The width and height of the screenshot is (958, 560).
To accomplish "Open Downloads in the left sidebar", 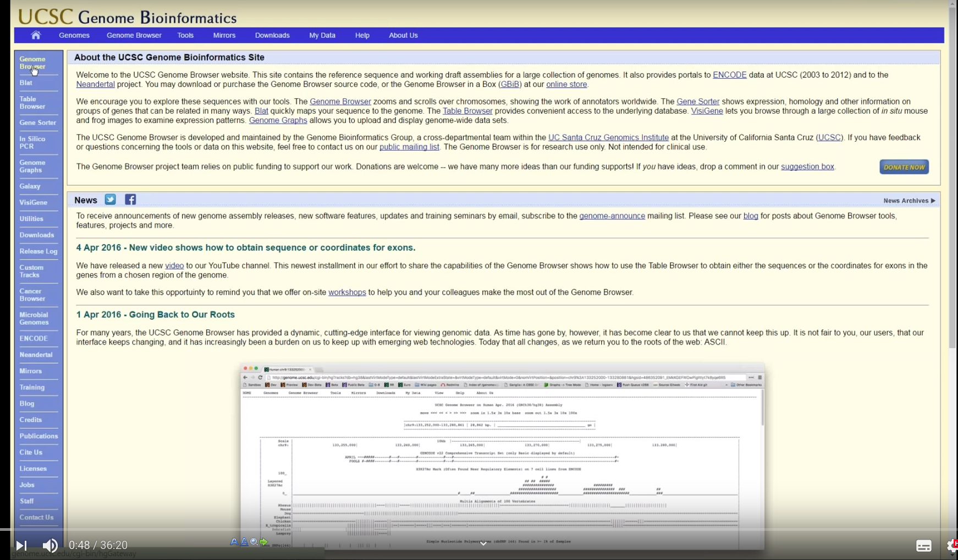I will coord(37,235).
